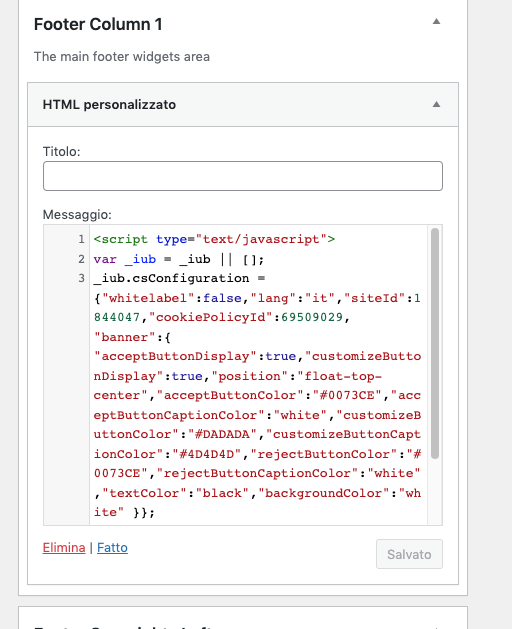Focus the Titolo text field
The image size is (512, 629).
click(243, 176)
